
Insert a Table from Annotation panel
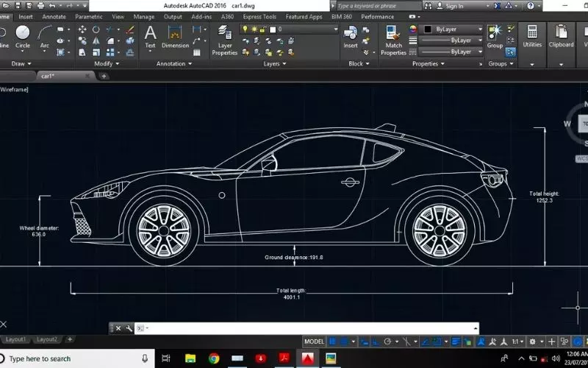point(196,52)
